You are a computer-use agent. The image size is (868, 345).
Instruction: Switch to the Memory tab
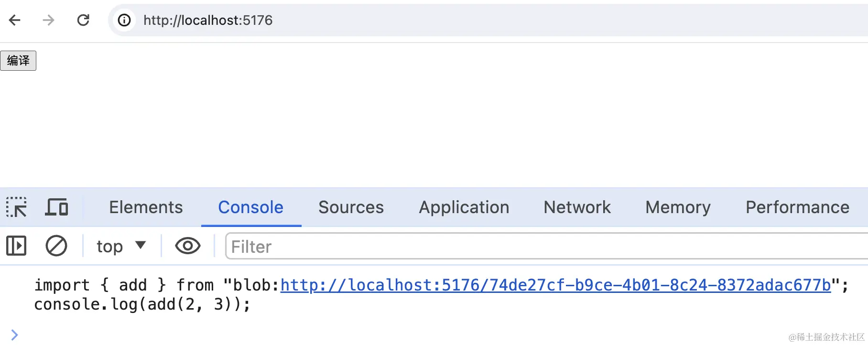[x=678, y=207]
